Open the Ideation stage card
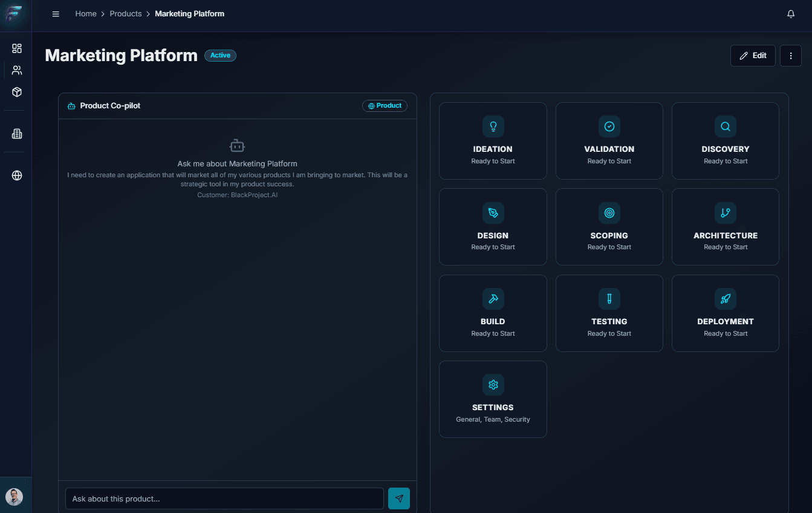The image size is (812, 513). click(x=493, y=141)
